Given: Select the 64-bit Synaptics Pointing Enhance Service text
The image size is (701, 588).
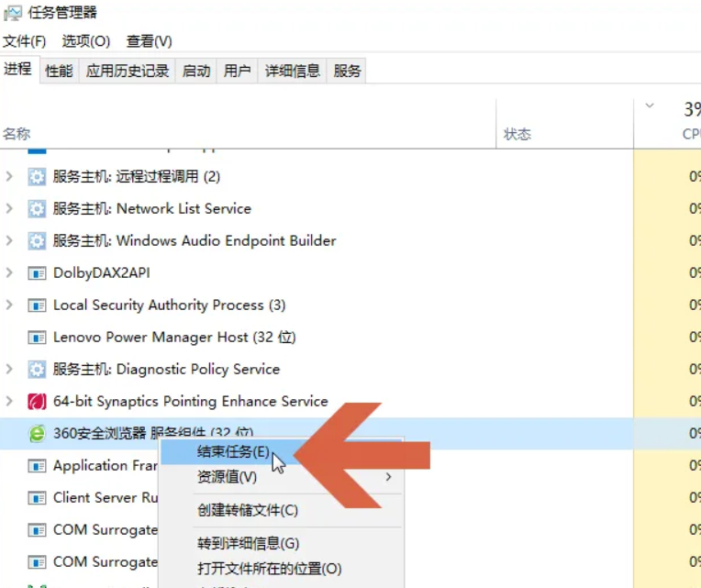Looking at the screenshot, I should [x=191, y=401].
